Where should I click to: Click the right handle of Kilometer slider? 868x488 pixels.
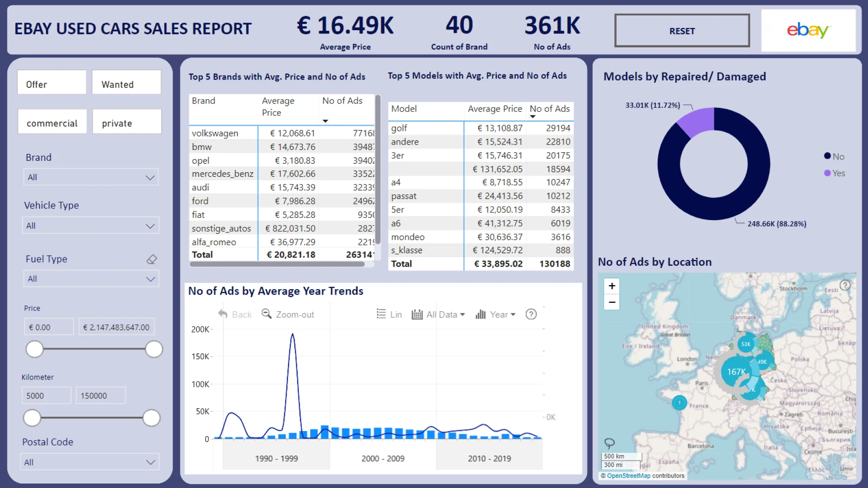click(151, 418)
